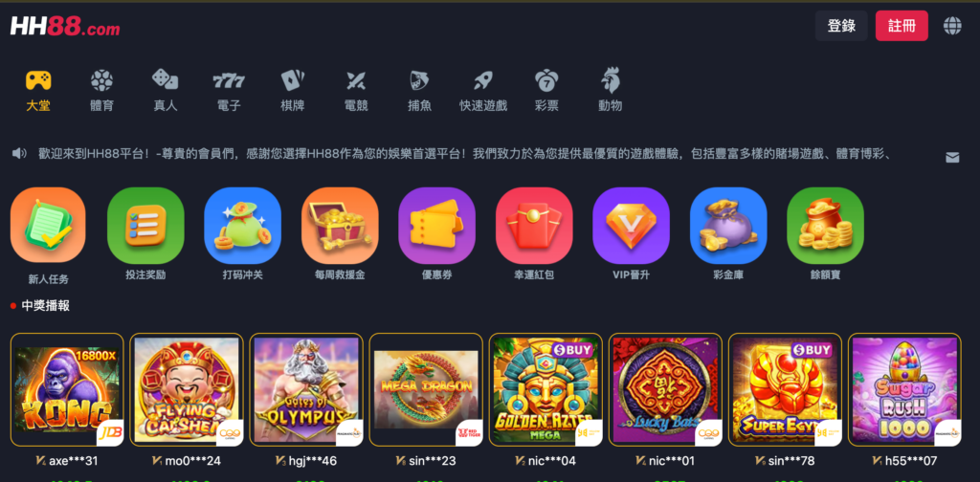
Task: Open the 投注奖励 betting reward icon
Action: point(145,226)
